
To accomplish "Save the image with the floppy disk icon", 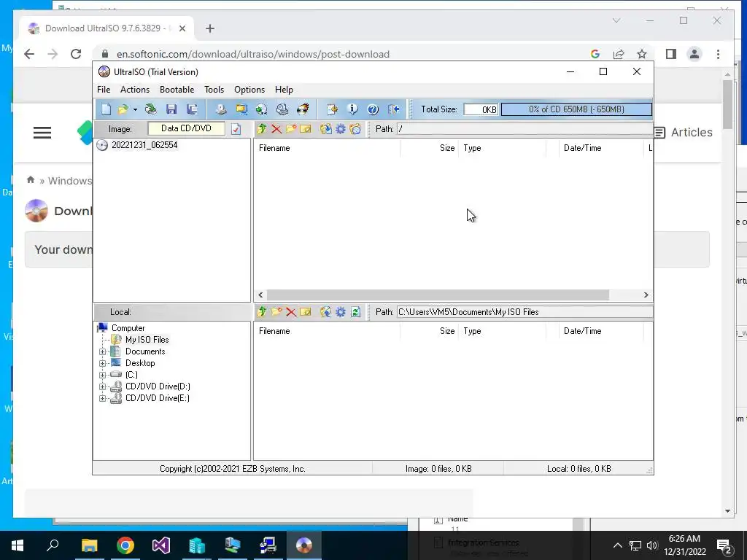I will click(171, 109).
